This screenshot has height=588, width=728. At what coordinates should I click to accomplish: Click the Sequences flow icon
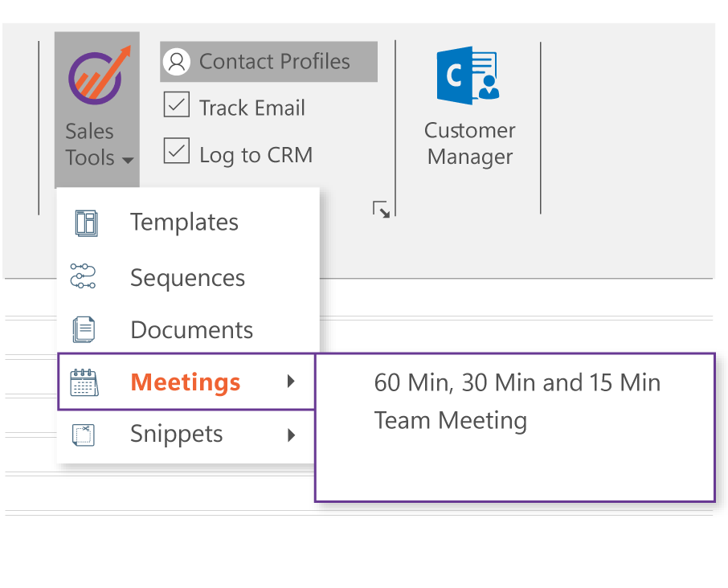click(83, 276)
